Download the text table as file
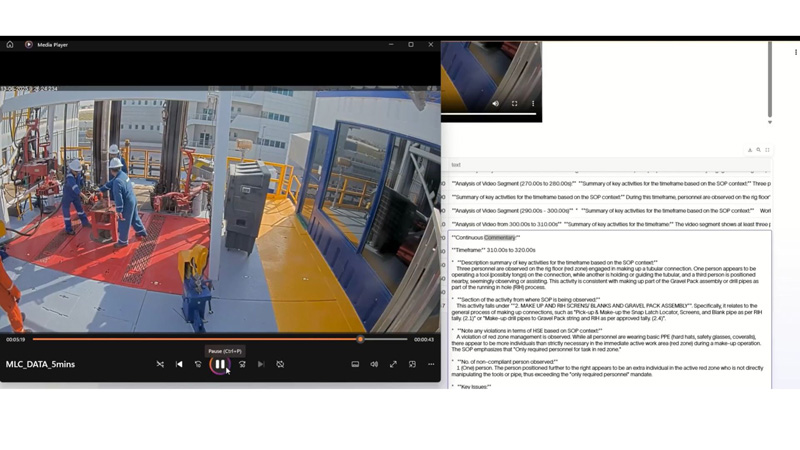 (750, 150)
